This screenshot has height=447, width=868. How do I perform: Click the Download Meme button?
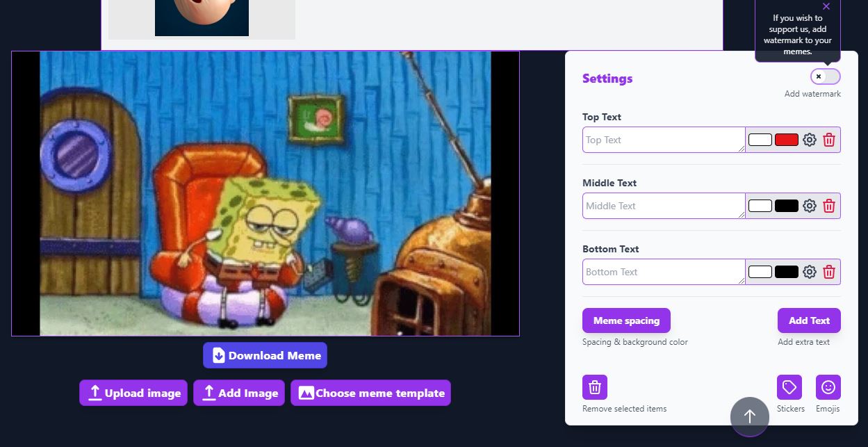(265, 355)
